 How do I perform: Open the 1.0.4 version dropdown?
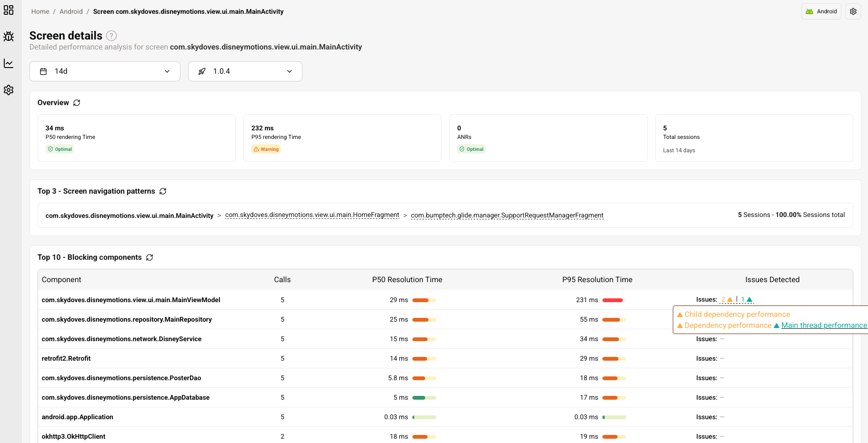tap(245, 71)
